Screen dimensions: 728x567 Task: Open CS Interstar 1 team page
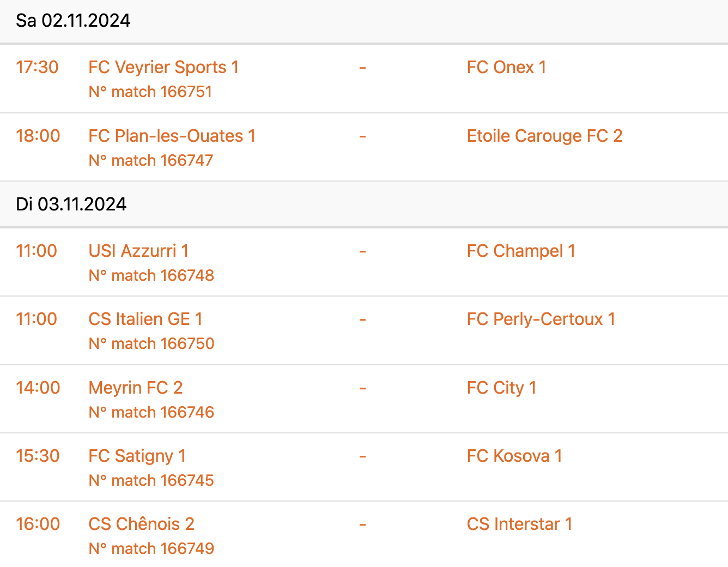click(x=519, y=524)
